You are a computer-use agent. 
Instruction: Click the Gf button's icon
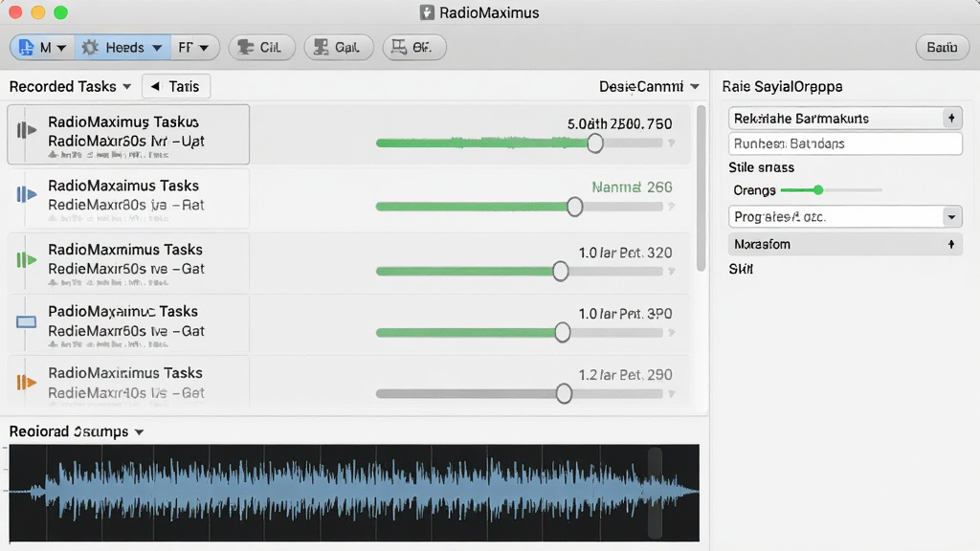[399, 48]
